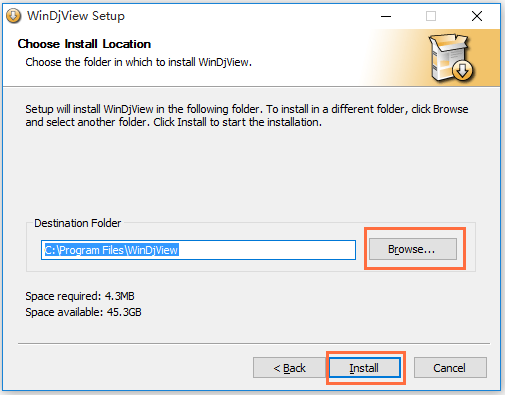The height and width of the screenshot is (395, 505).
Task: Click inside the Destination Folder path field
Action: [x=198, y=250]
